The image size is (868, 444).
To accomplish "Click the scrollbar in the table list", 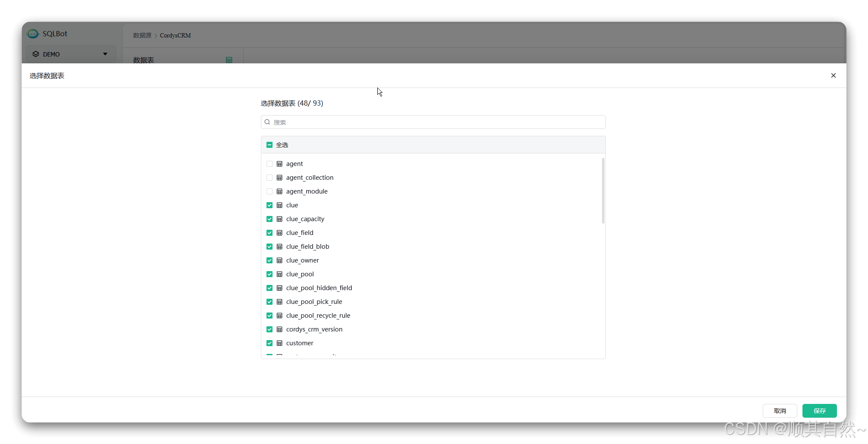I will pos(603,190).
